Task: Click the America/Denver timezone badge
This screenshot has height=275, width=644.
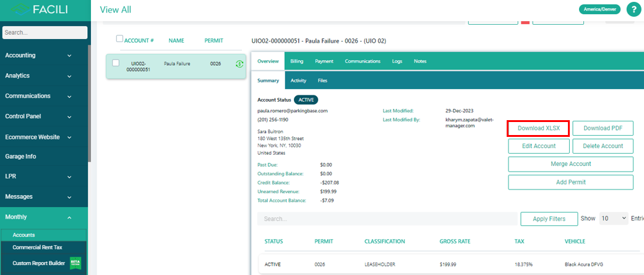Action: pyautogui.click(x=599, y=9)
